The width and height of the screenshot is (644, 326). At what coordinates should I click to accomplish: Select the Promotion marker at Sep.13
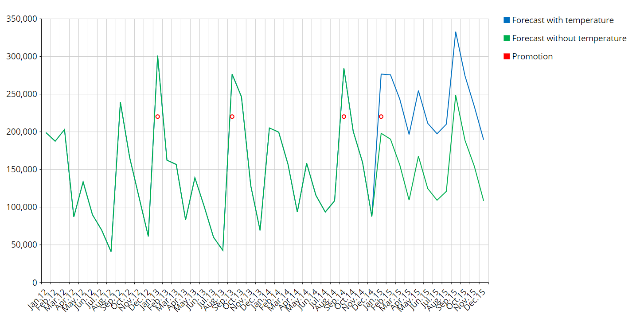coord(232,116)
